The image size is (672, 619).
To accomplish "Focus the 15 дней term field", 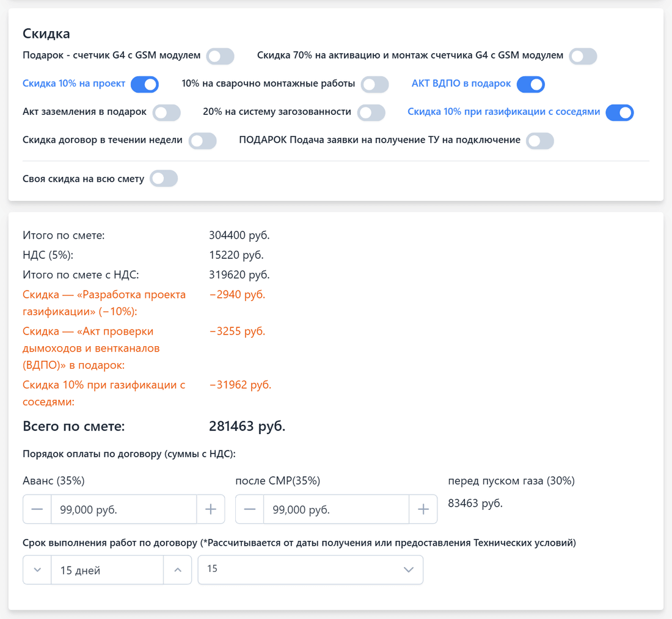I will pyautogui.click(x=107, y=570).
